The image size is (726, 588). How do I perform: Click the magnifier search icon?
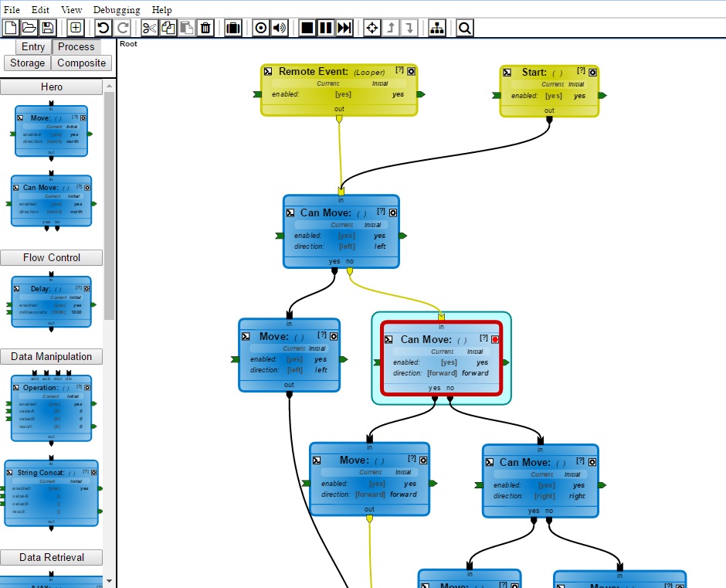tap(465, 28)
